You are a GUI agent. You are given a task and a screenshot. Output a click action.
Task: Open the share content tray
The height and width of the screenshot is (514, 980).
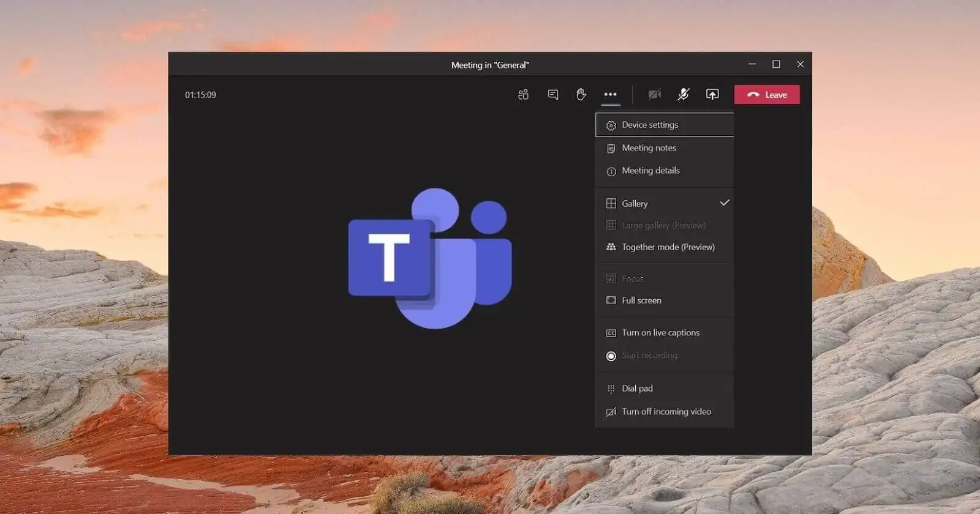(712, 94)
